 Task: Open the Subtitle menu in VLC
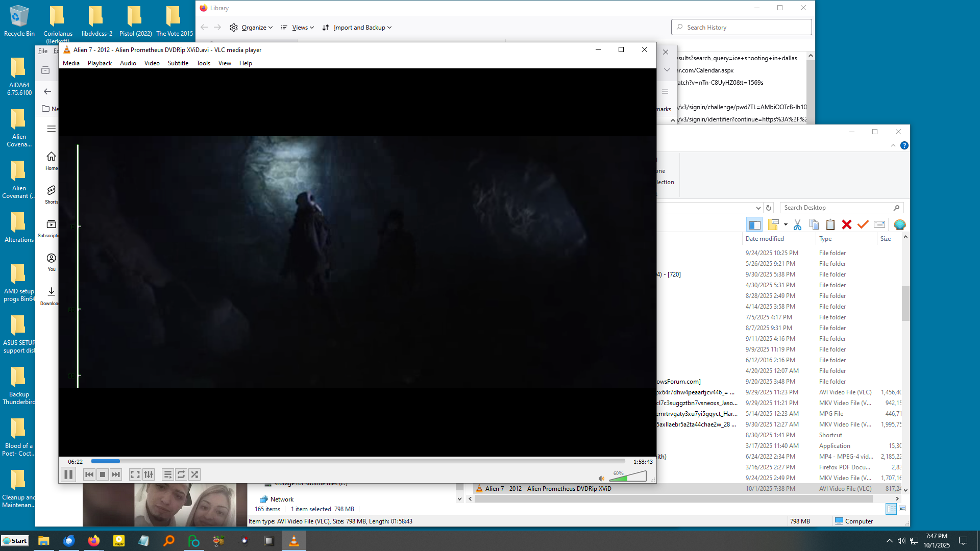[178, 63]
